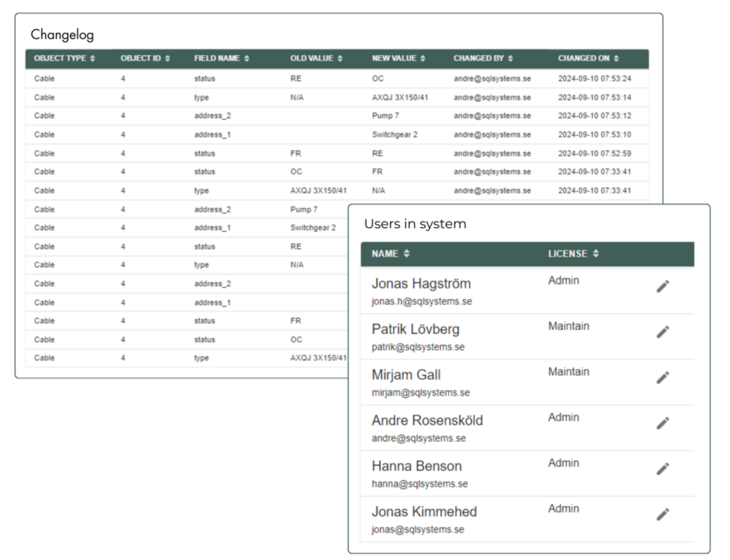This screenshot has width=730, height=560.
Task: Sort users with the Name column arrows
Action: (406, 254)
